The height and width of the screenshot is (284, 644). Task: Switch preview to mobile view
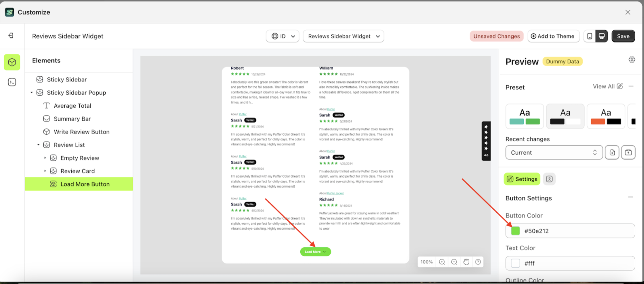(590, 36)
